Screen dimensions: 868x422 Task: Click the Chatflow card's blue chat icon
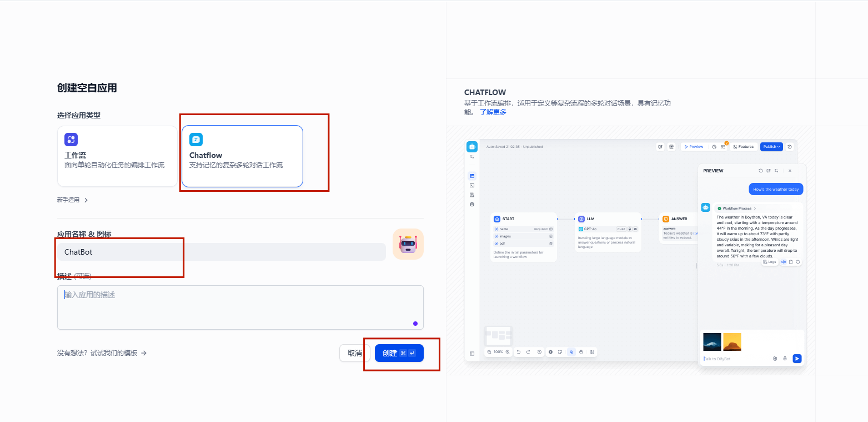pyautogui.click(x=196, y=140)
